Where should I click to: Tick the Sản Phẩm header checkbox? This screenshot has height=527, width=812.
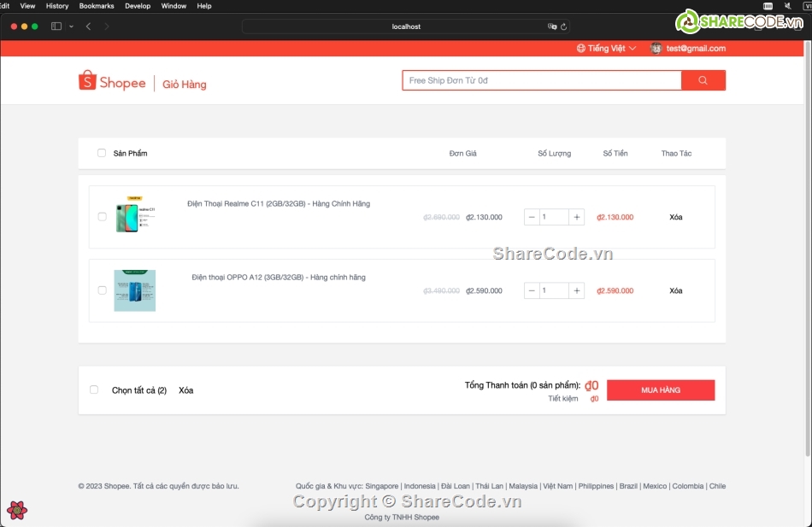102,153
